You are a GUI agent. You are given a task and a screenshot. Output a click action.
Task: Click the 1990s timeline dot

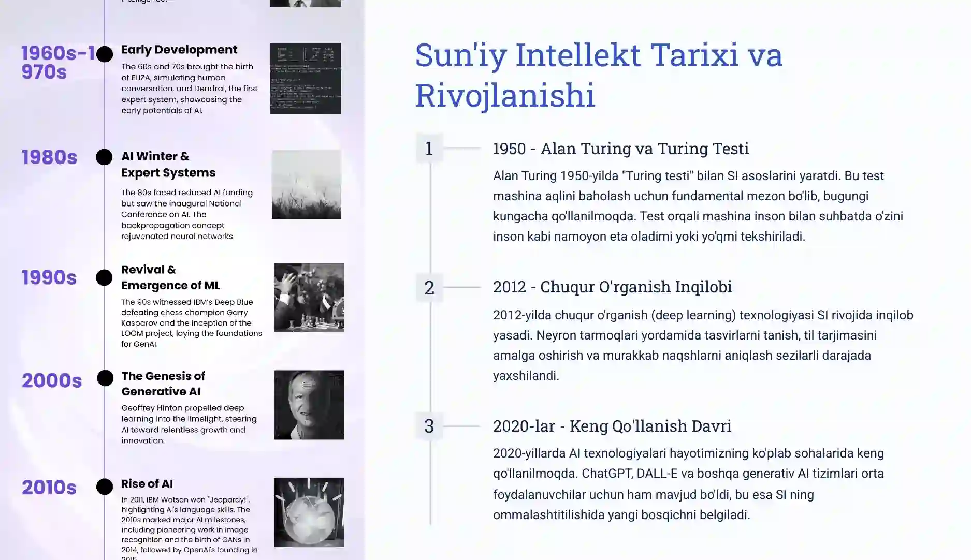(104, 277)
